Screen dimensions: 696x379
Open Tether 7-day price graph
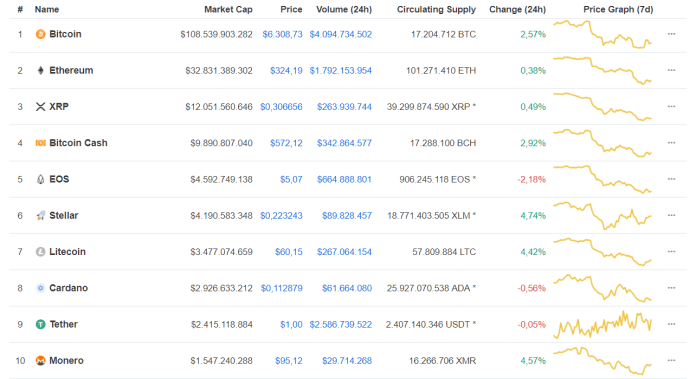(602, 324)
